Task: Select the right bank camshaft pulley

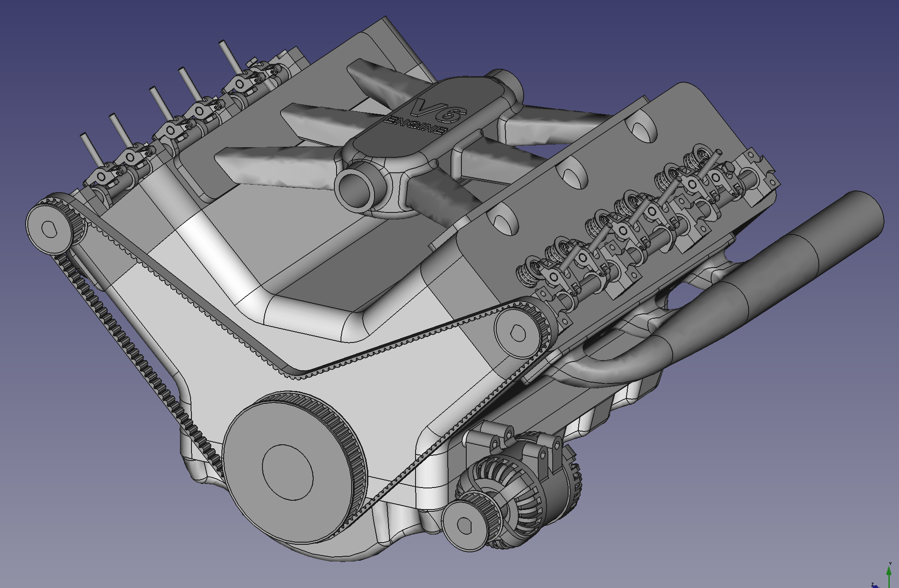Action: point(518,333)
